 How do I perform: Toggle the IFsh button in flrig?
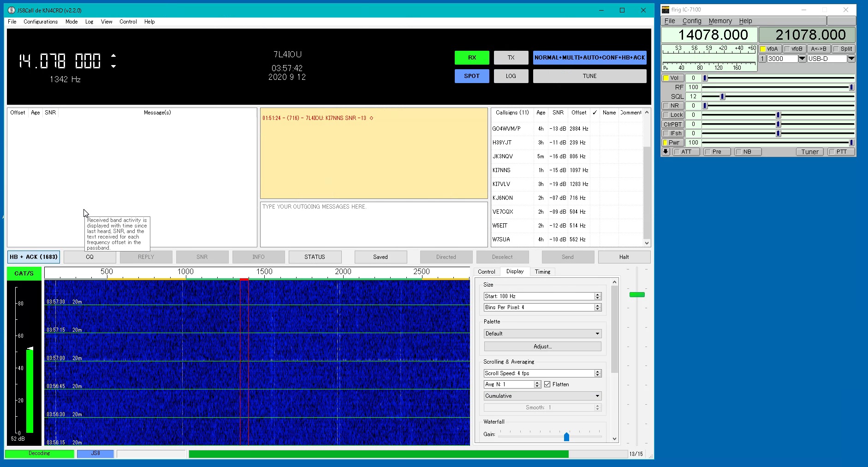[x=673, y=133]
